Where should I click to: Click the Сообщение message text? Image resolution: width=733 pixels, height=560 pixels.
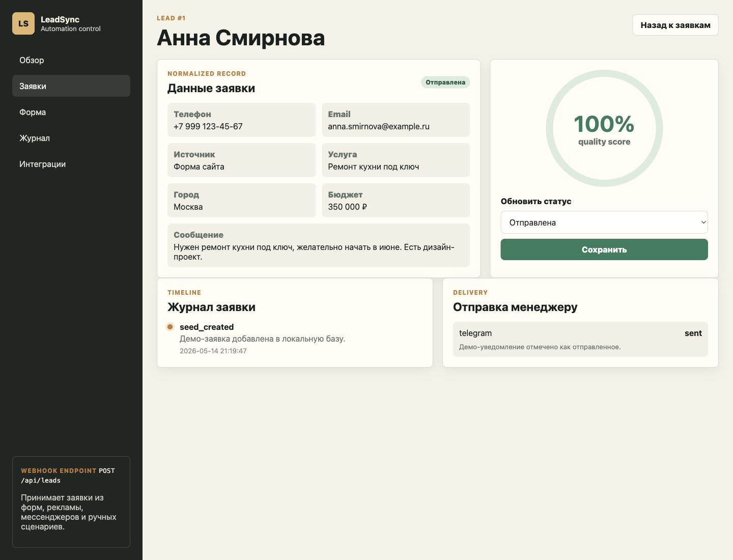[x=314, y=252]
